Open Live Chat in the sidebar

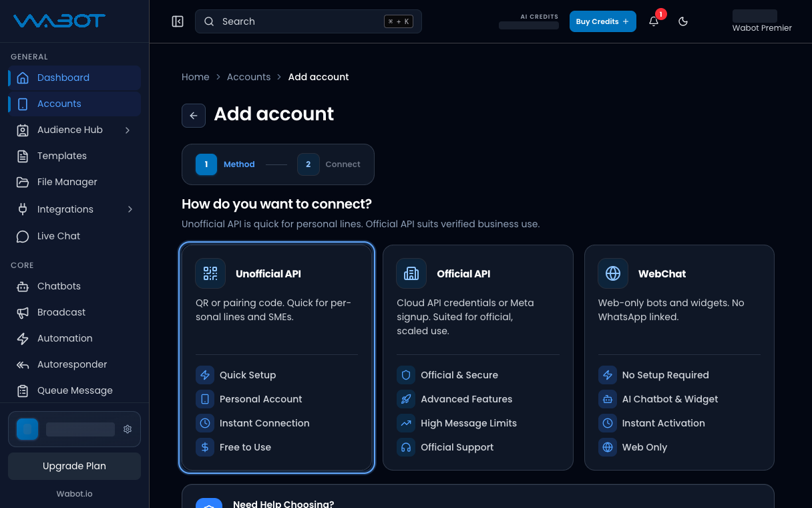(x=75, y=236)
